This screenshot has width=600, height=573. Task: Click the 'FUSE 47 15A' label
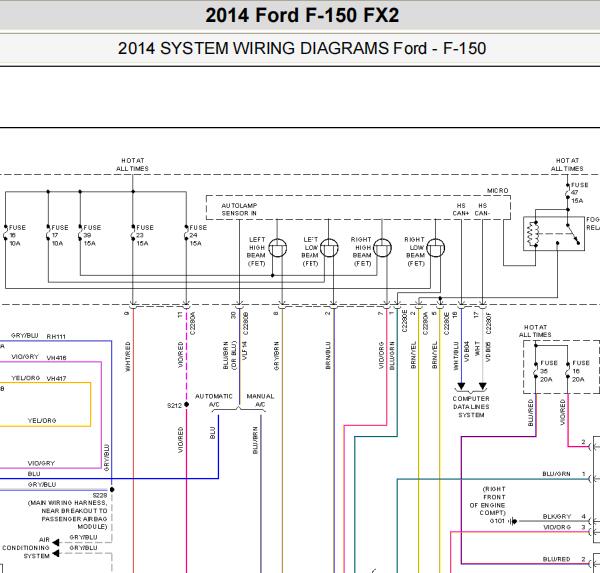coord(579,193)
